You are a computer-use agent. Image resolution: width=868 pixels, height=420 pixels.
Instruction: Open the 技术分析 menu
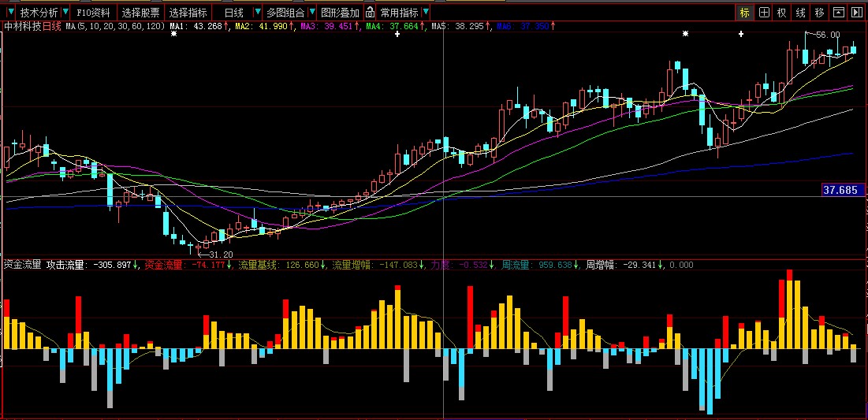39,13
